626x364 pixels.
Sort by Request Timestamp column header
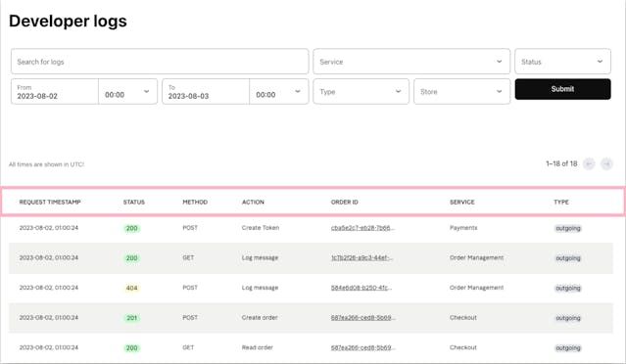coord(50,203)
